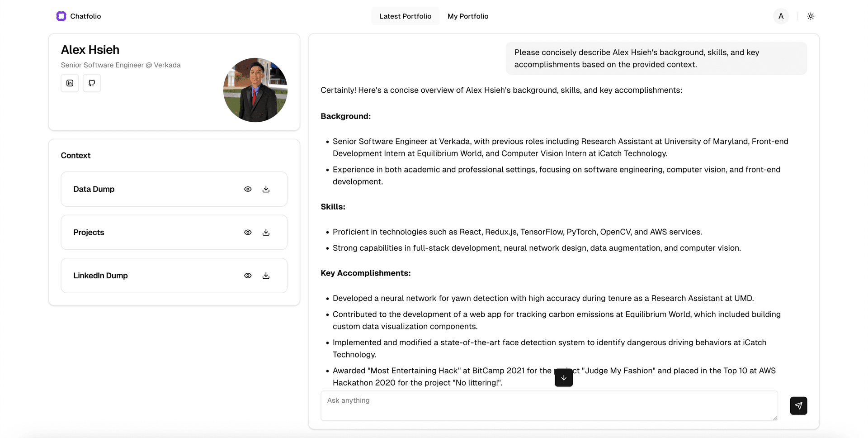
Task: Open Alex's LinkedIn profile
Action: [70, 83]
